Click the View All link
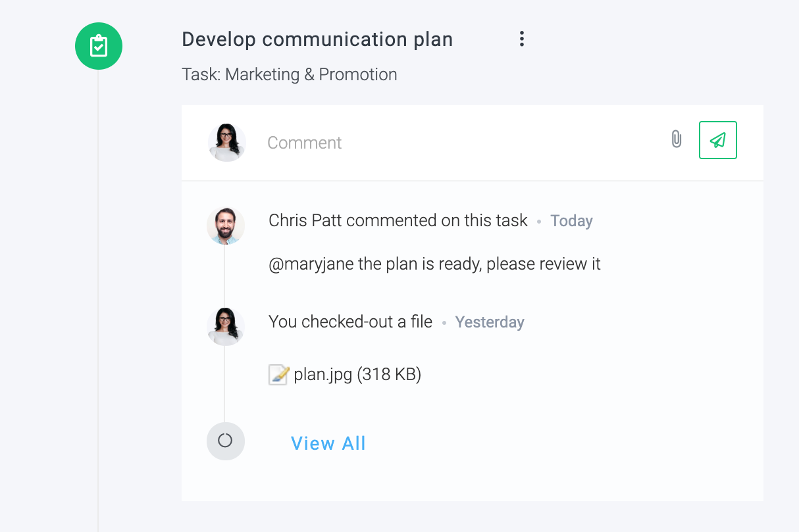Viewport: 799px width, 532px height. [x=328, y=443]
